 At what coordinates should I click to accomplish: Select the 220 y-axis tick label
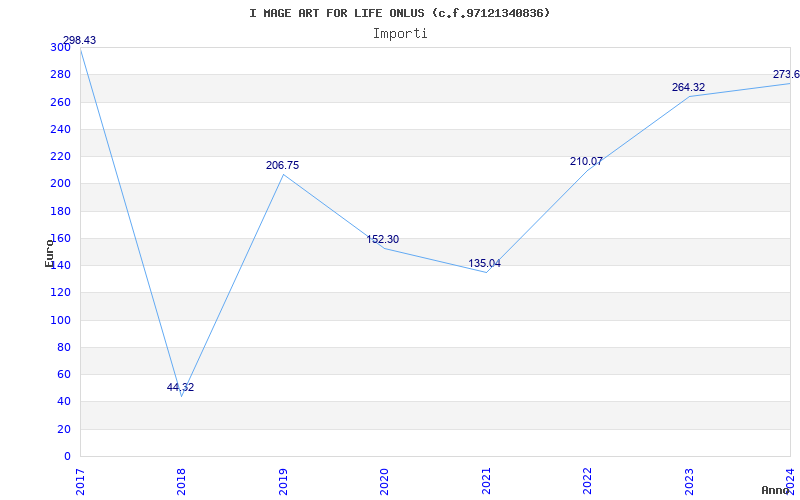pyautogui.click(x=60, y=157)
